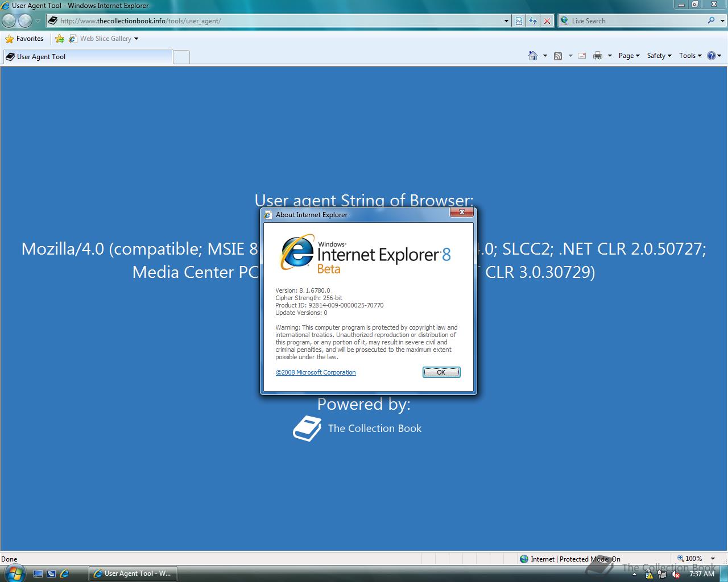The width and height of the screenshot is (728, 582).
Task: Open the Web Slice Gallery link
Action: point(100,39)
